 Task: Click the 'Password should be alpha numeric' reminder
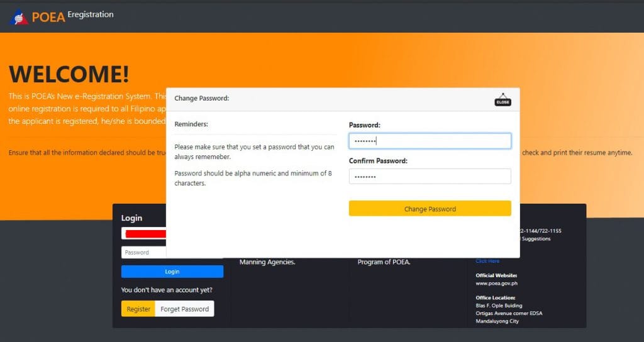[x=253, y=178]
